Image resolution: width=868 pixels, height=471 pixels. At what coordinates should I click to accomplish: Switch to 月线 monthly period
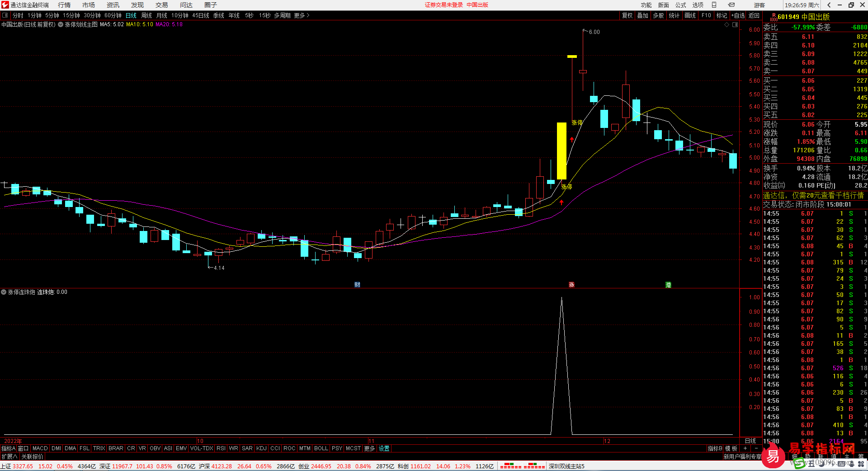tap(162, 15)
